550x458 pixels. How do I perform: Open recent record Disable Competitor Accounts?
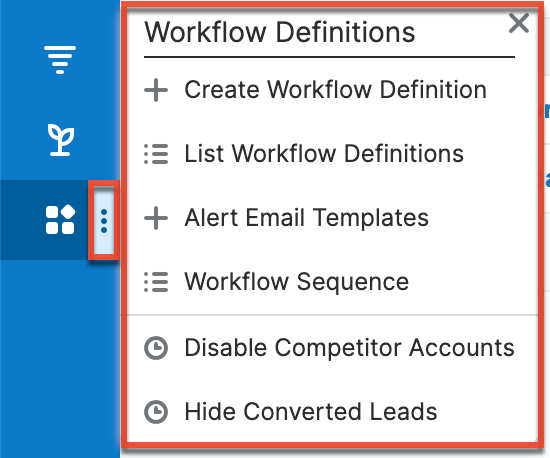(349, 348)
